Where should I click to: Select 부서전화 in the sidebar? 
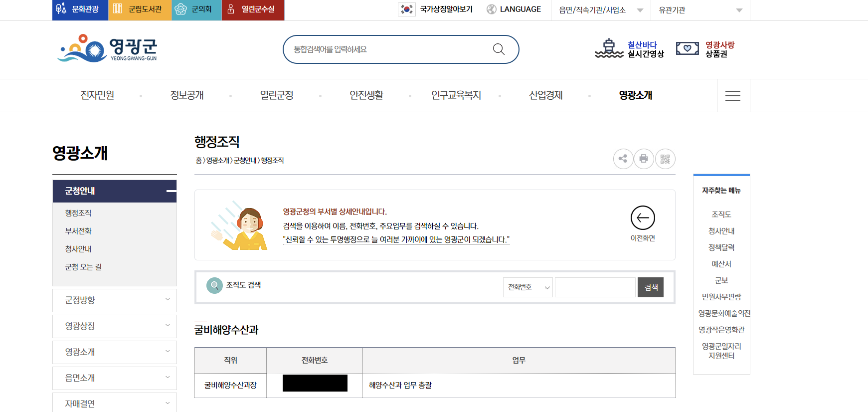(78, 231)
